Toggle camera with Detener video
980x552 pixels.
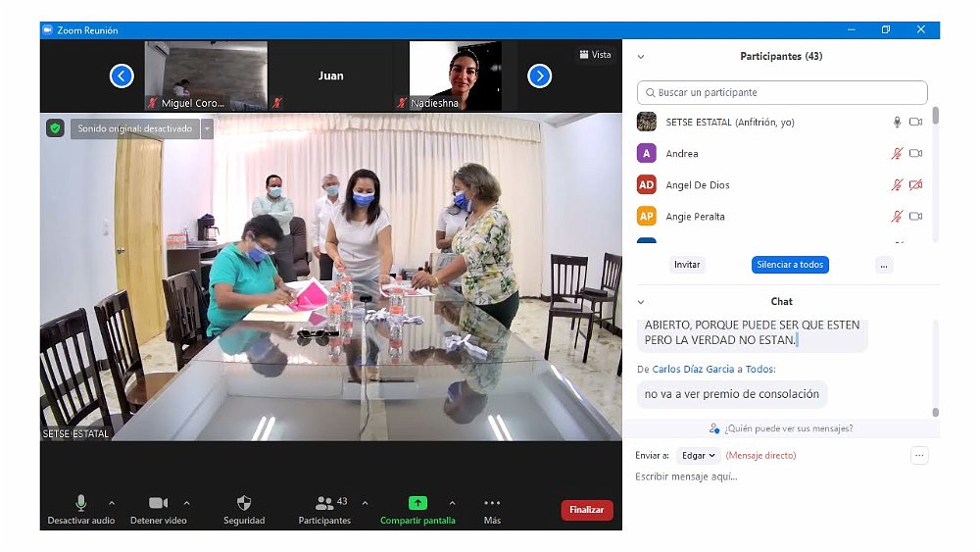158,503
